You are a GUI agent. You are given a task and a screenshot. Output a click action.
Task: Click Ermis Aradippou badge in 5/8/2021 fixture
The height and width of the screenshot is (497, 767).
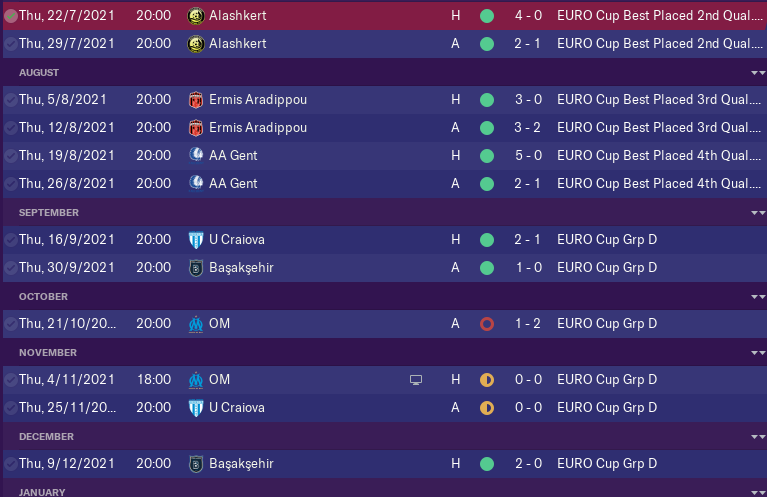click(195, 100)
